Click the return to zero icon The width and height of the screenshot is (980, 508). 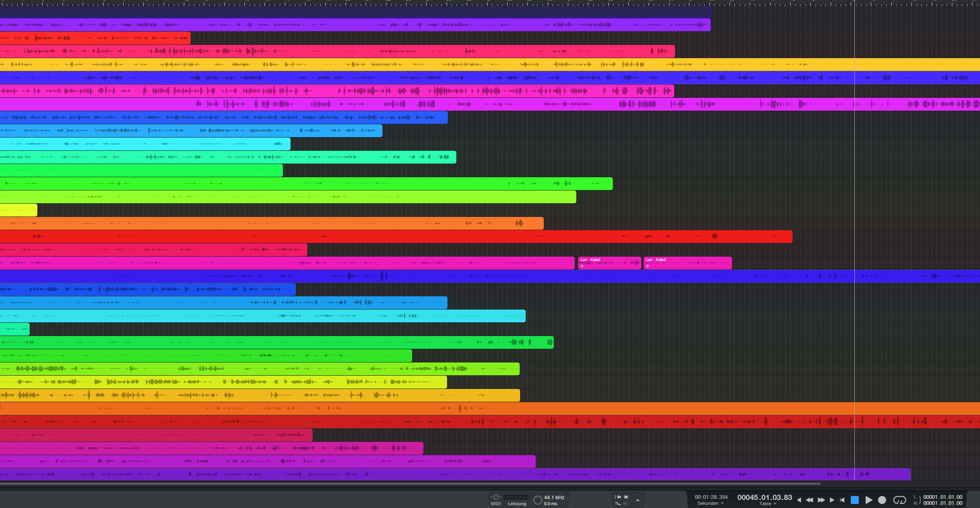point(842,500)
